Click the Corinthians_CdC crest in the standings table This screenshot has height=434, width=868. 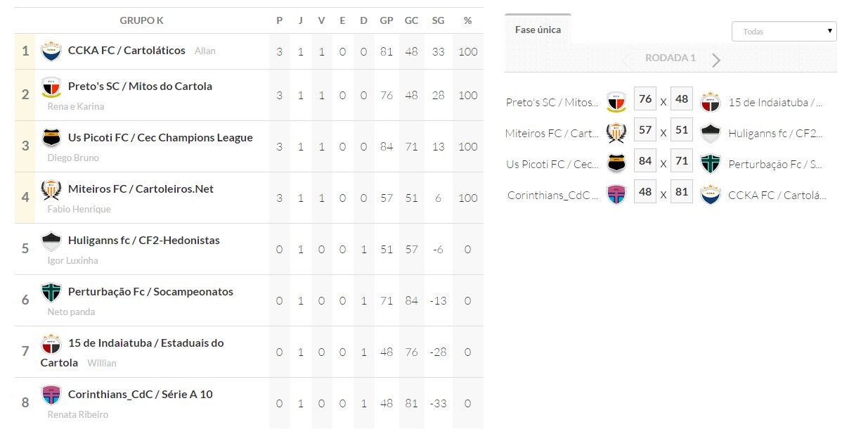pyautogui.click(x=51, y=395)
